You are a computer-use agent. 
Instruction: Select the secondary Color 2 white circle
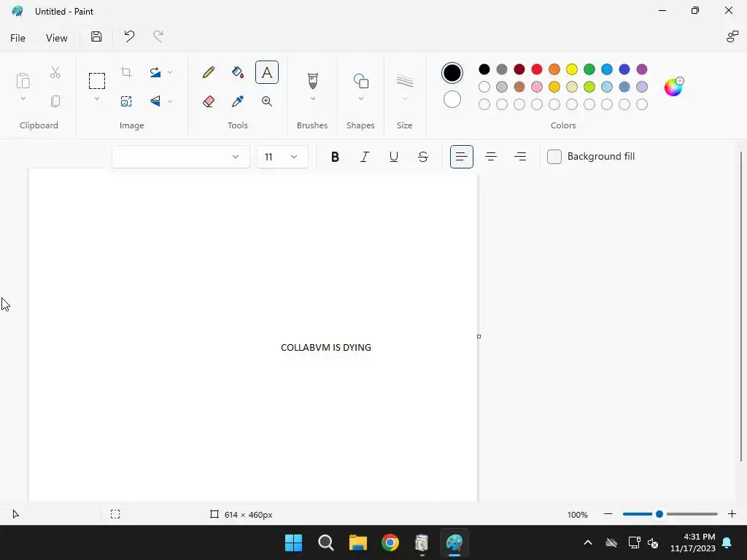coord(452,99)
